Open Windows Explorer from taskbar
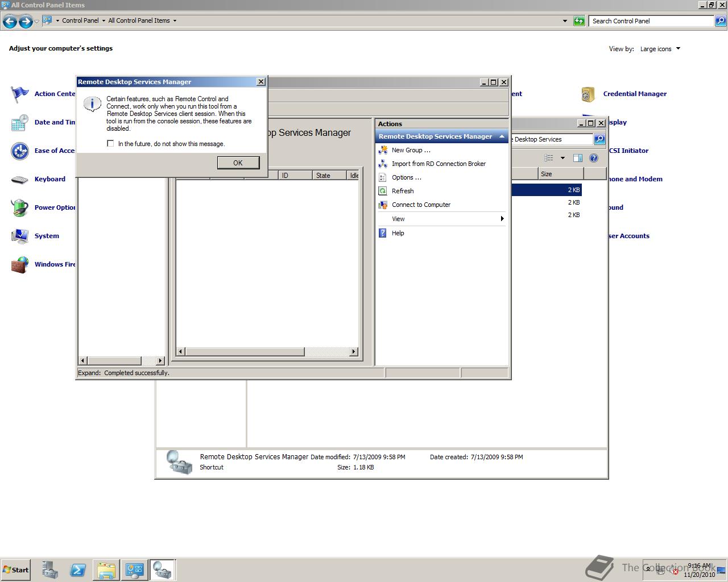 (x=106, y=570)
